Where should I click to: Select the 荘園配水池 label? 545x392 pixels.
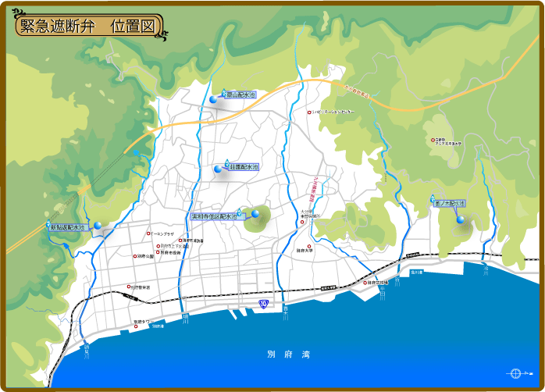[243, 167]
